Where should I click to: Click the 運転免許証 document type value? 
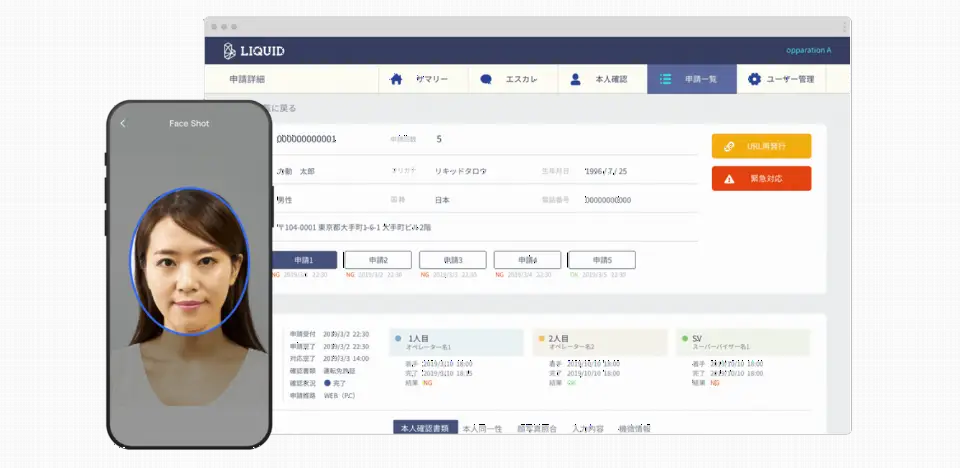pyautogui.click(x=339, y=371)
